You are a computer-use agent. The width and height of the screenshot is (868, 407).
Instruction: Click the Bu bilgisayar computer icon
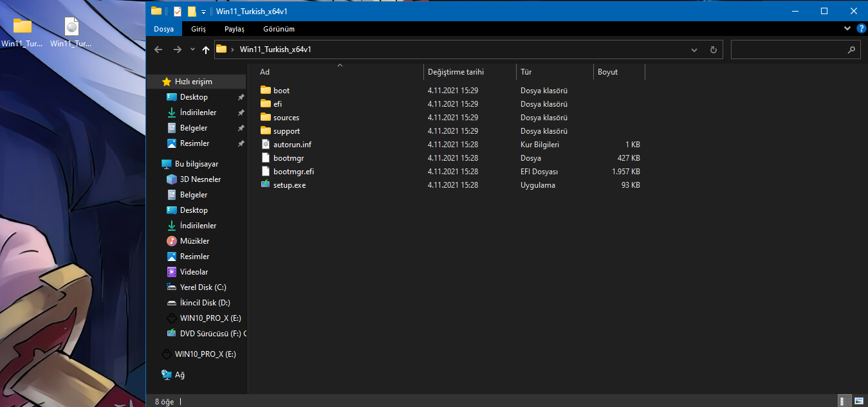tap(167, 164)
